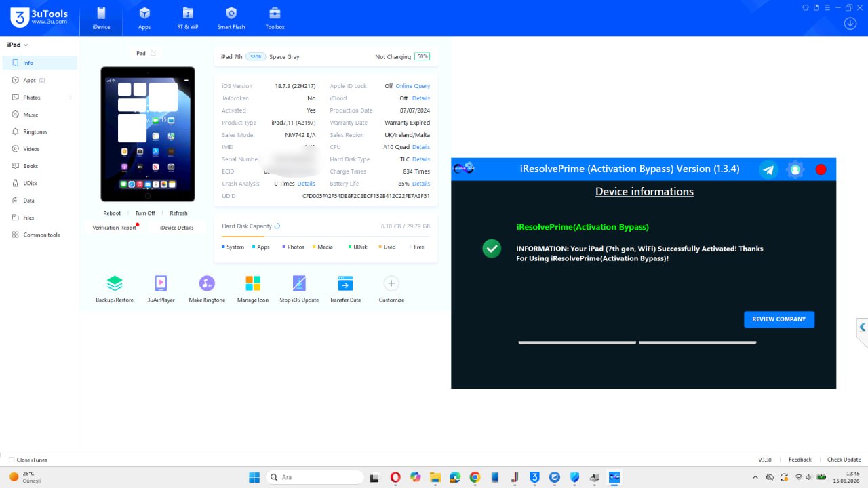Toggle the Close iTunes checkbox
The height and width of the screenshot is (488, 868).
coord(12,460)
